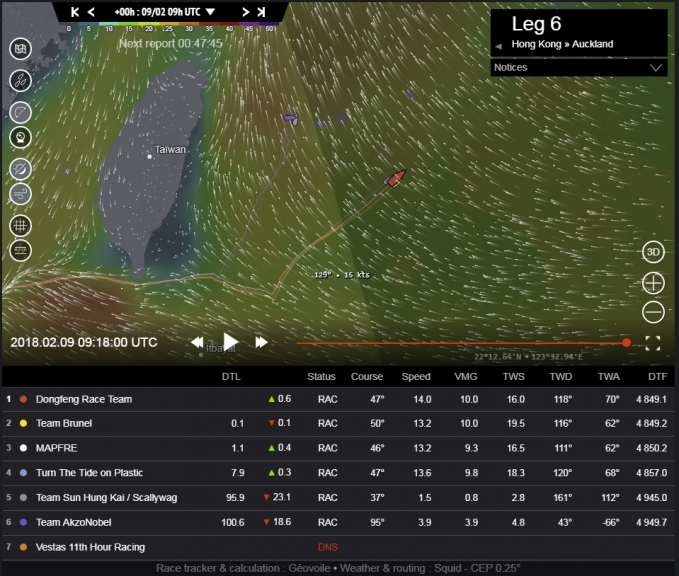Click AkzoNobel DTL value 100.6
The image size is (679, 576).
point(233,522)
